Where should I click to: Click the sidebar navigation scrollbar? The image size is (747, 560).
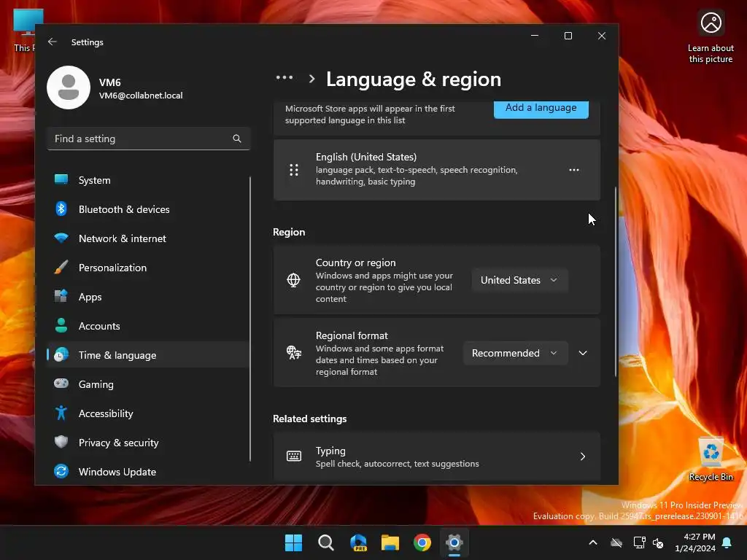point(250,319)
